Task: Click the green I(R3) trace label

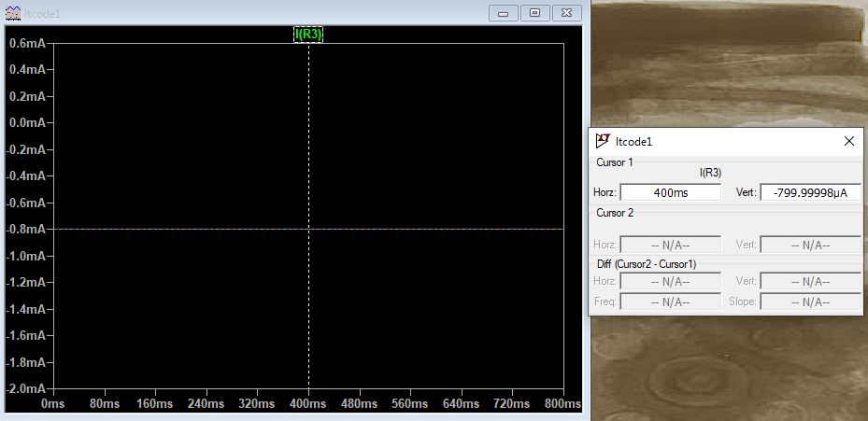Action: (308, 35)
